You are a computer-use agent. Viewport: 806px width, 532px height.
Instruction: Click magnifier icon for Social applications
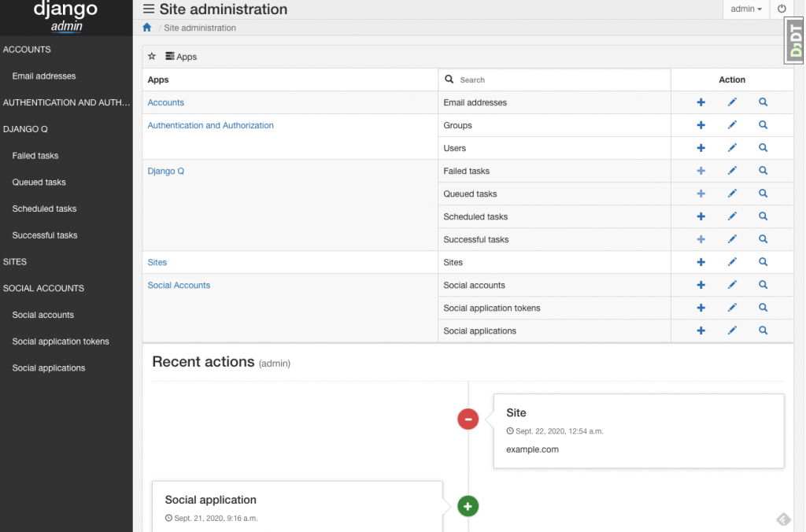763,331
